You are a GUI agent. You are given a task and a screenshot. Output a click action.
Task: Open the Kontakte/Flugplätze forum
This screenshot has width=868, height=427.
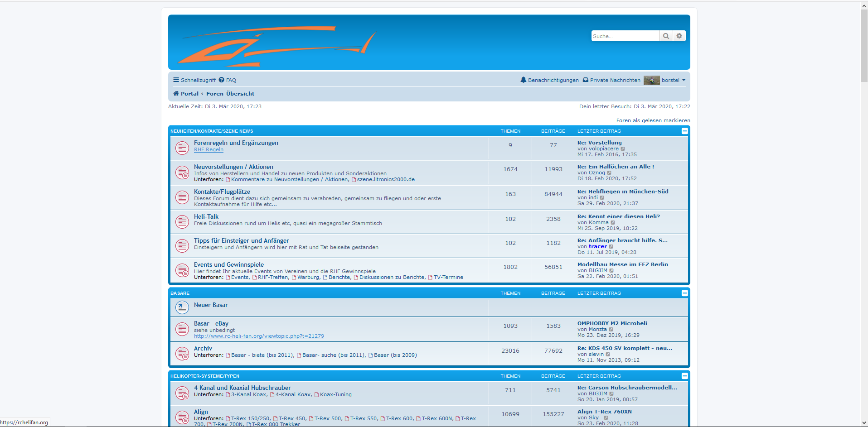pyautogui.click(x=222, y=192)
